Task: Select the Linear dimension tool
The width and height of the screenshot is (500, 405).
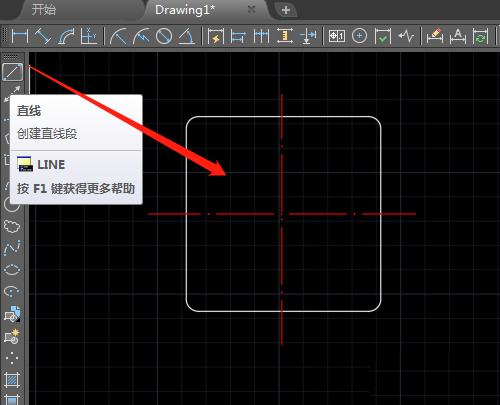Action: point(20,36)
